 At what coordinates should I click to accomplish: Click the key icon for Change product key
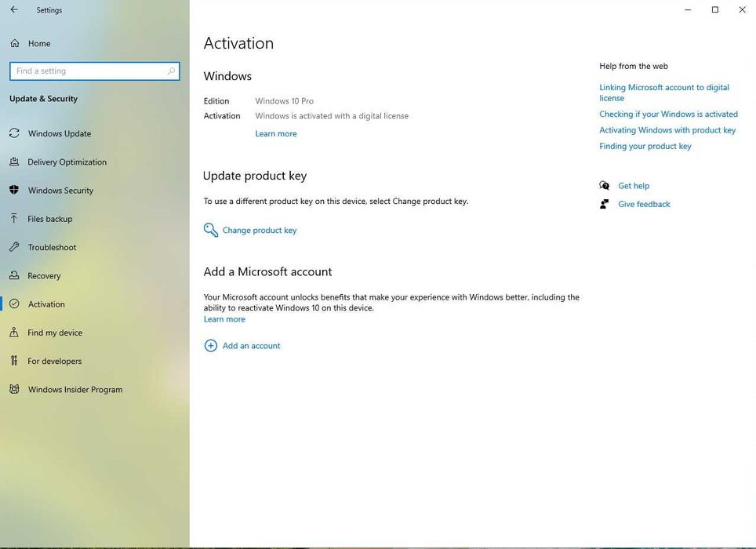coord(211,230)
